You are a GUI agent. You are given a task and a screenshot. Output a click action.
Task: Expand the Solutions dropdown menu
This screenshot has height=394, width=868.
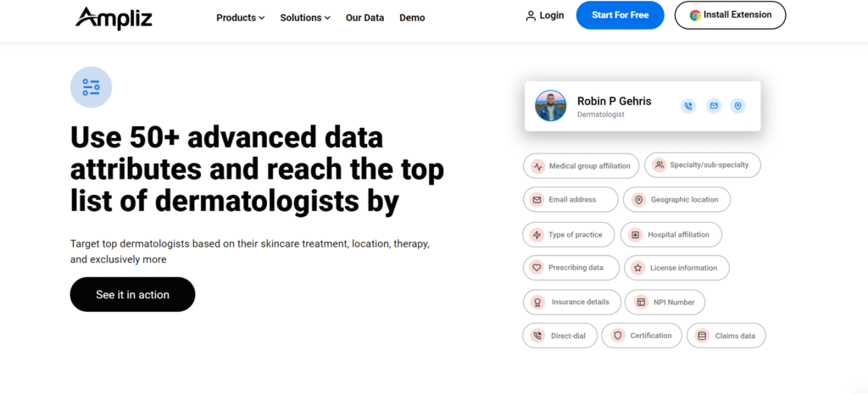pyautogui.click(x=305, y=18)
